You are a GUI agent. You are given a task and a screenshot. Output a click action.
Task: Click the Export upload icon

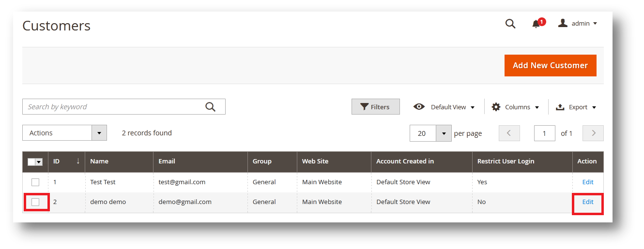pos(560,107)
